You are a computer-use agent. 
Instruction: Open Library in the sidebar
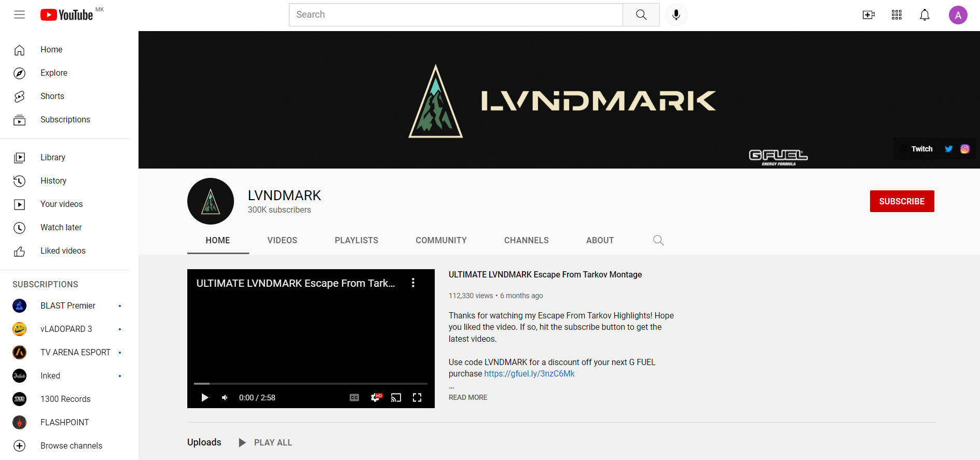click(x=64, y=158)
